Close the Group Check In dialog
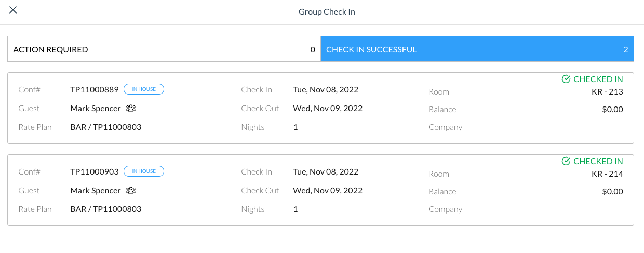The width and height of the screenshot is (644, 253). tap(13, 10)
